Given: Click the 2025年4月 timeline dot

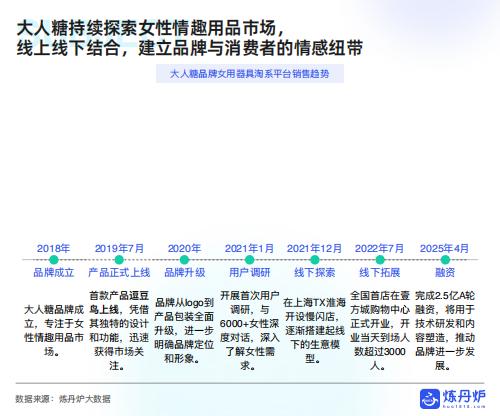Looking at the screenshot, I should (x=445, y=260).
